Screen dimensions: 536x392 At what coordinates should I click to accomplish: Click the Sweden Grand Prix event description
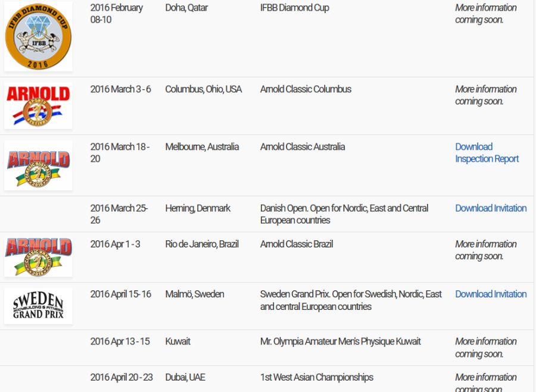(351, 300)
